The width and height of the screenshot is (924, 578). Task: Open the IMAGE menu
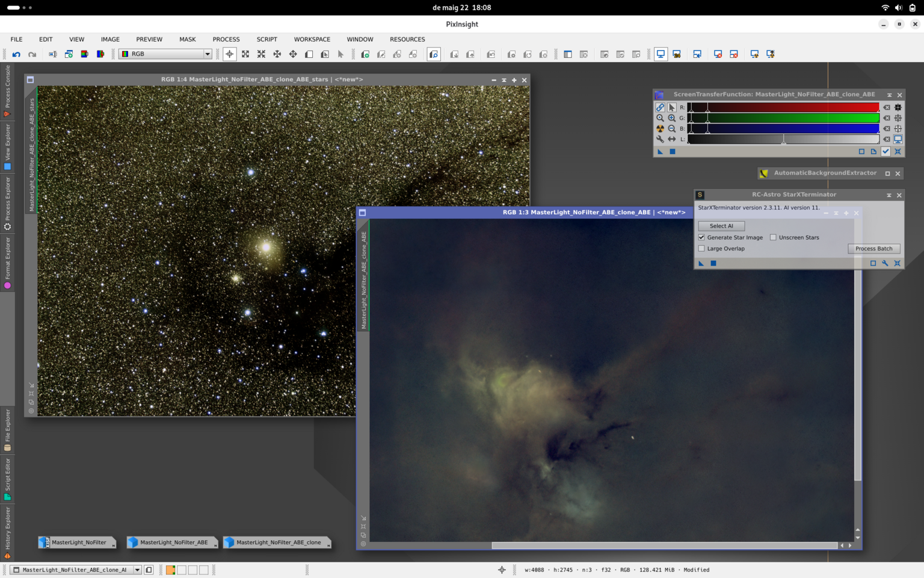pyautogui.click(x=110, y=39)
